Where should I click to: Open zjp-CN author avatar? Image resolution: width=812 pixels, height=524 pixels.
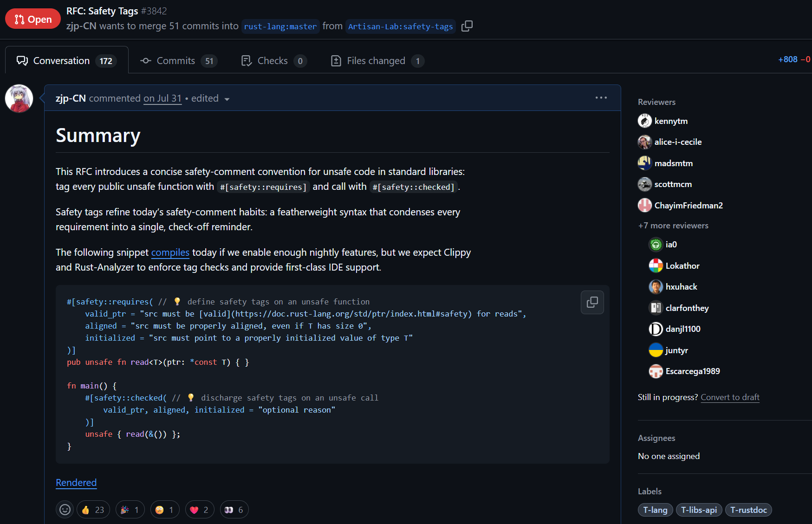(19, 98)
